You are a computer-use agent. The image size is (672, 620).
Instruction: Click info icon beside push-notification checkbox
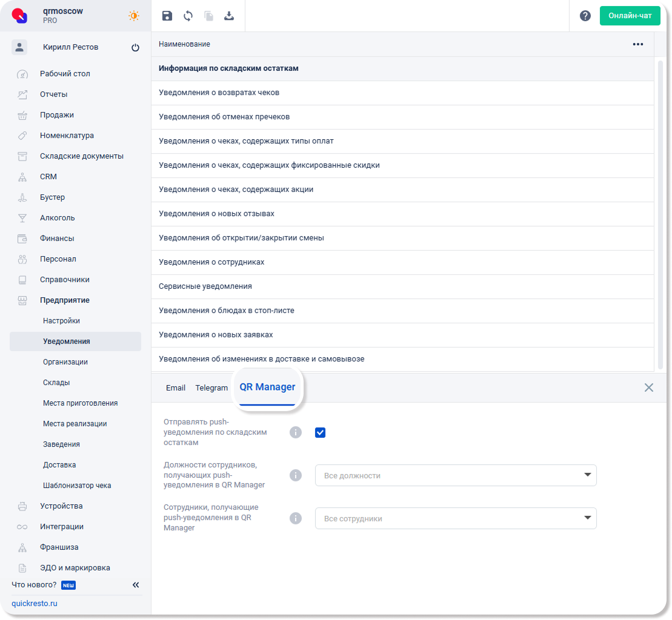pyautogui.click(x=296, y=432)
